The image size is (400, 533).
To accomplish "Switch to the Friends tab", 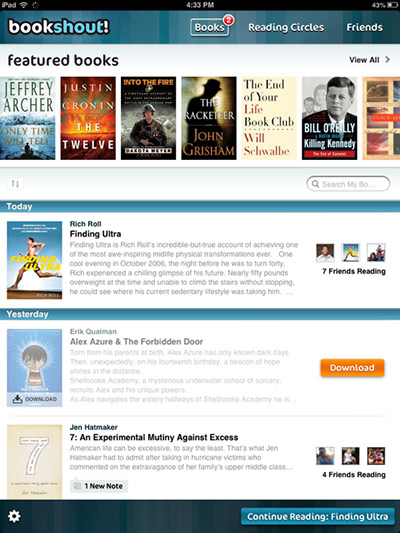I will 364,28.
